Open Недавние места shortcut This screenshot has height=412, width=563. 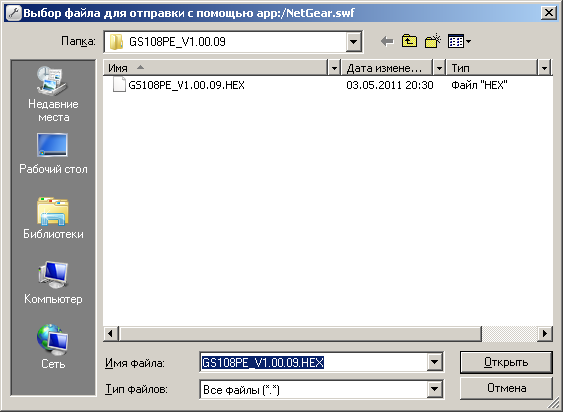pyautogui.click(x=53, y=94)
